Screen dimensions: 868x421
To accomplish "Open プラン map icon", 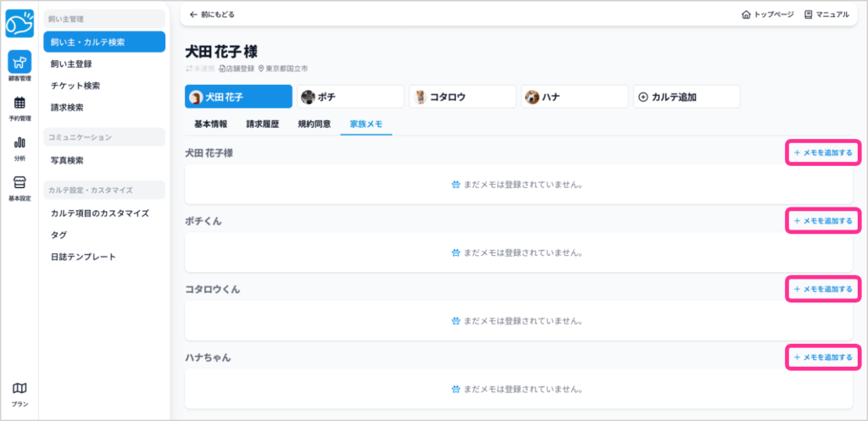I will 19,393.
